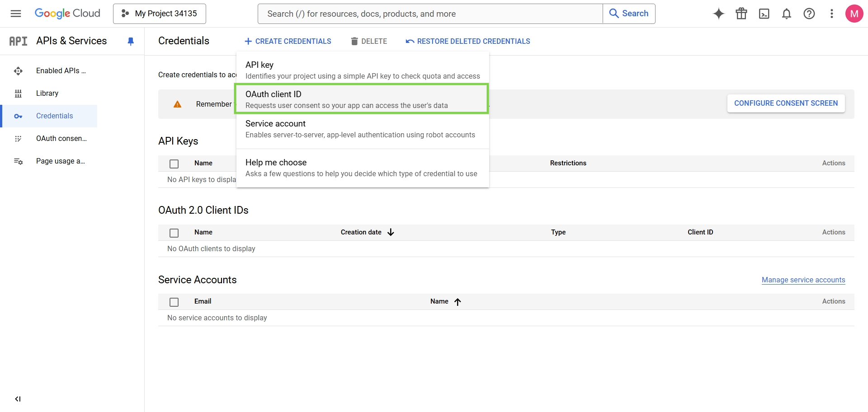Open Gemini AI assistant sparkle icon
Screen dimensions: 868x412
point(719,14)
